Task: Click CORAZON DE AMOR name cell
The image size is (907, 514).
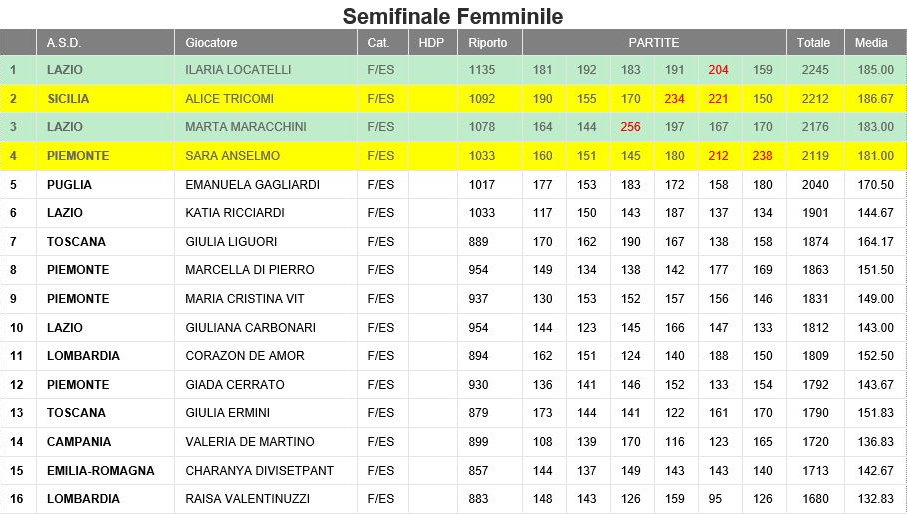Action: tap(266, 356)
